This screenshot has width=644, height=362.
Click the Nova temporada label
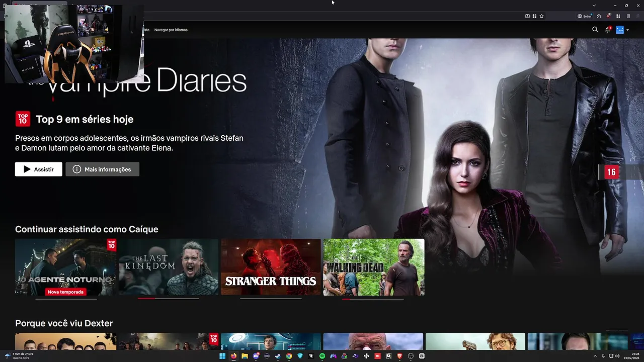[x=65, y=292]
